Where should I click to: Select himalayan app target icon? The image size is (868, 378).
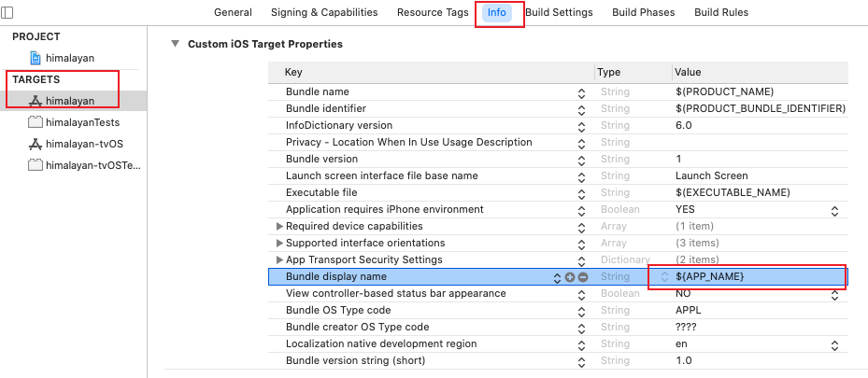[x=36, y=101]
